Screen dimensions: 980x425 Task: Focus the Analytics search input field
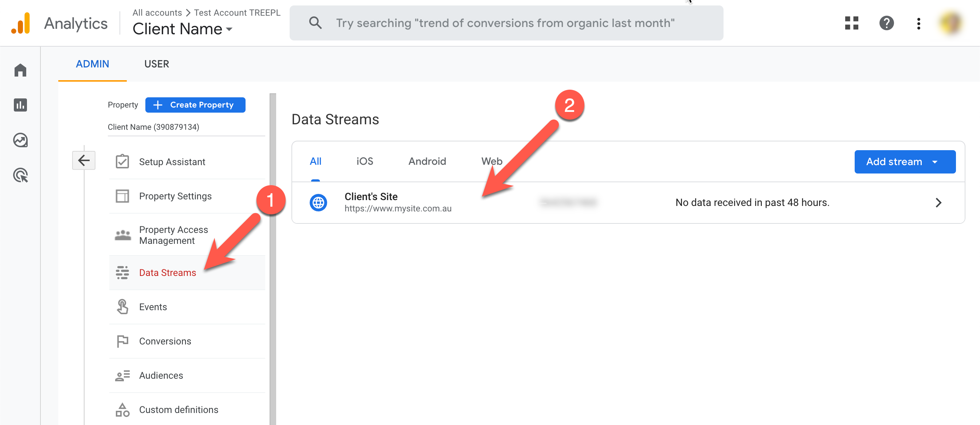pos(506,23)
